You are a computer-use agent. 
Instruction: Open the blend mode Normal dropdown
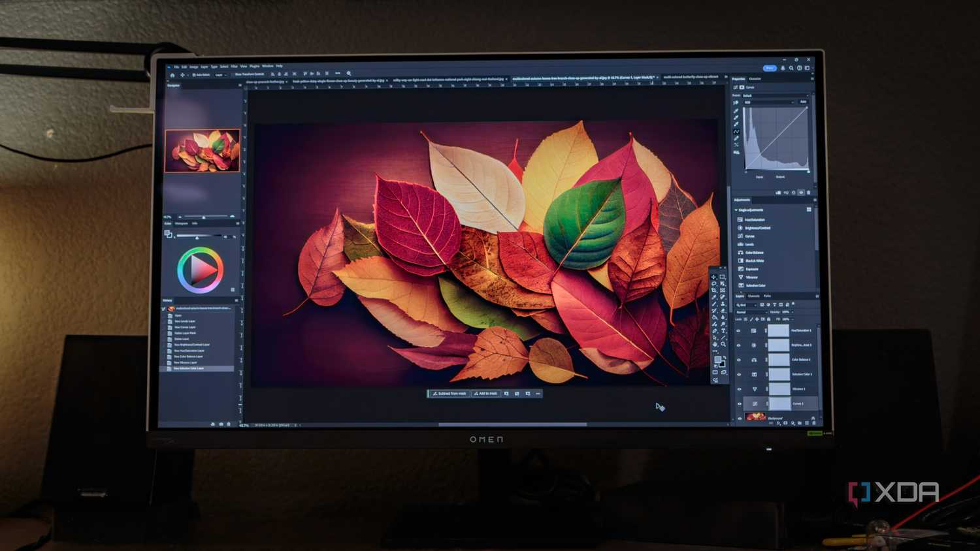pyautogui.click(x=751, y=312)
